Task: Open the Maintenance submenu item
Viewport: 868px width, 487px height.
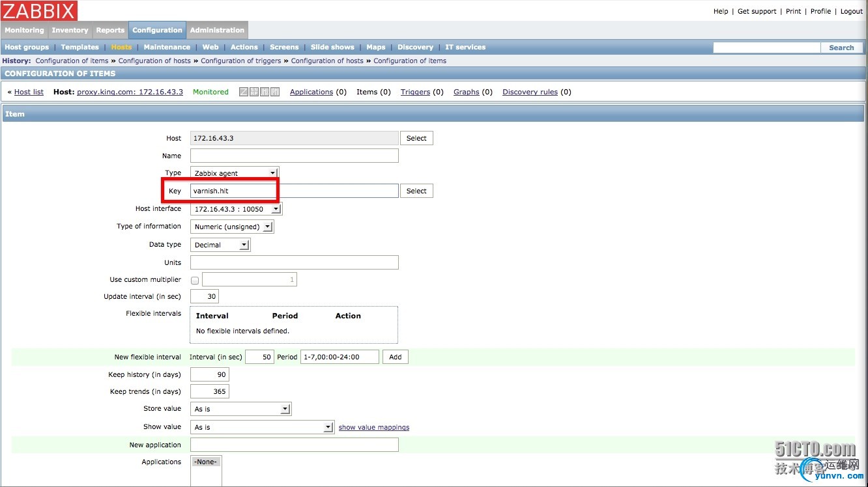Action: (167, 47)
